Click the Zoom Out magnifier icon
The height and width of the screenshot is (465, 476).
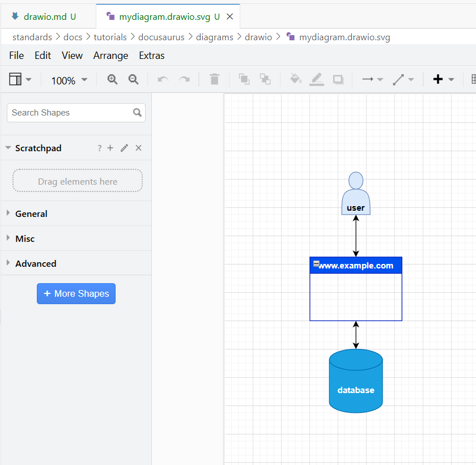[133, 79]
